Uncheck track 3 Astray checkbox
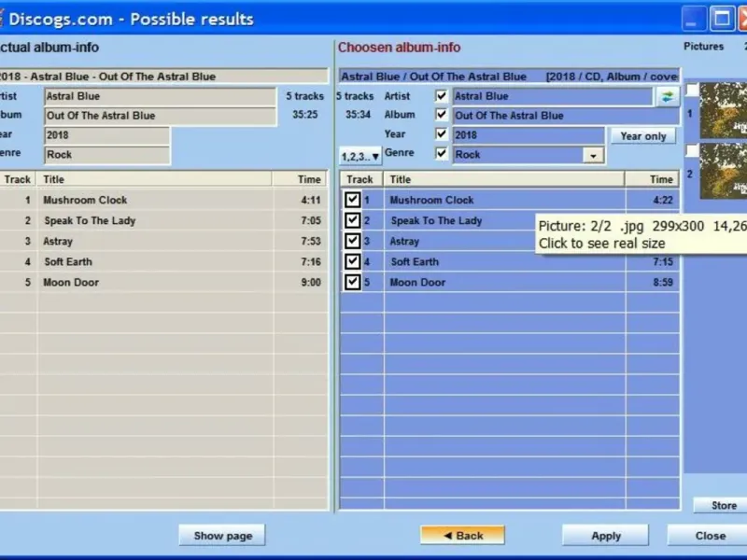 point(353,241)
